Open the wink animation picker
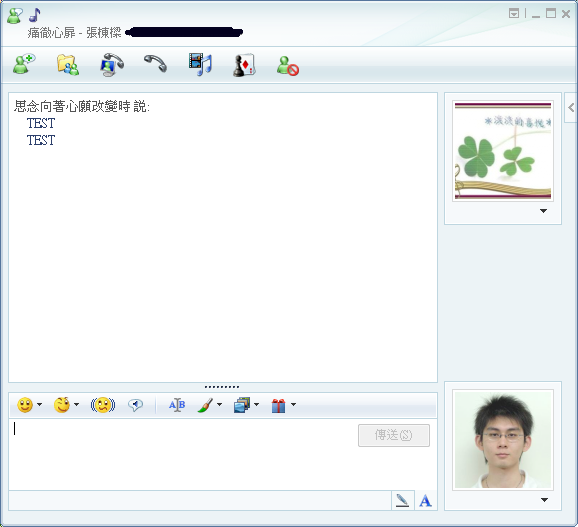 (62, 405)
